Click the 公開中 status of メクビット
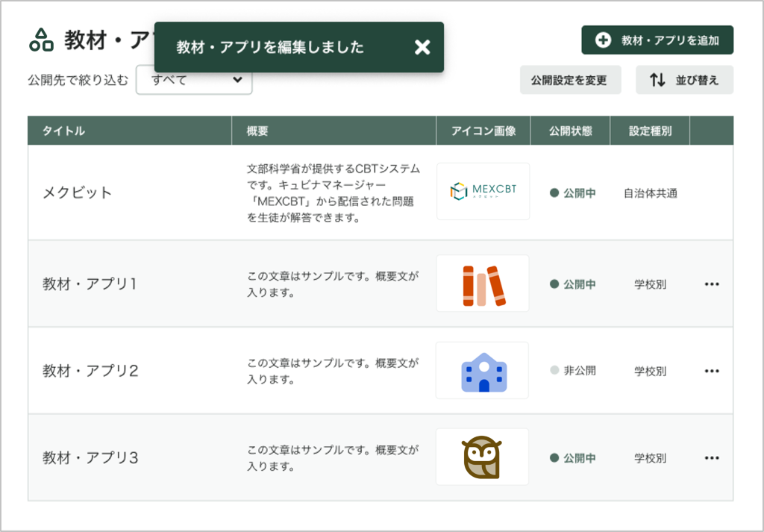The image size is (764, 532). (x=572, y=193)
